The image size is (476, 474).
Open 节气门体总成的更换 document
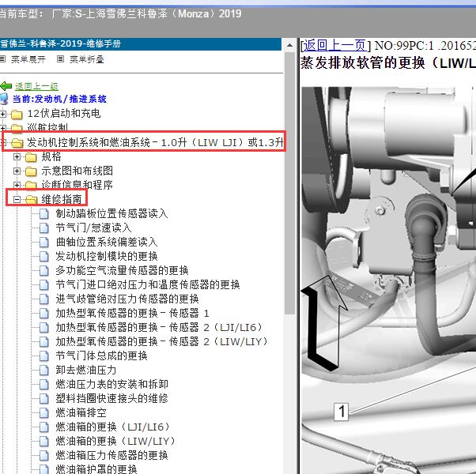101,355
